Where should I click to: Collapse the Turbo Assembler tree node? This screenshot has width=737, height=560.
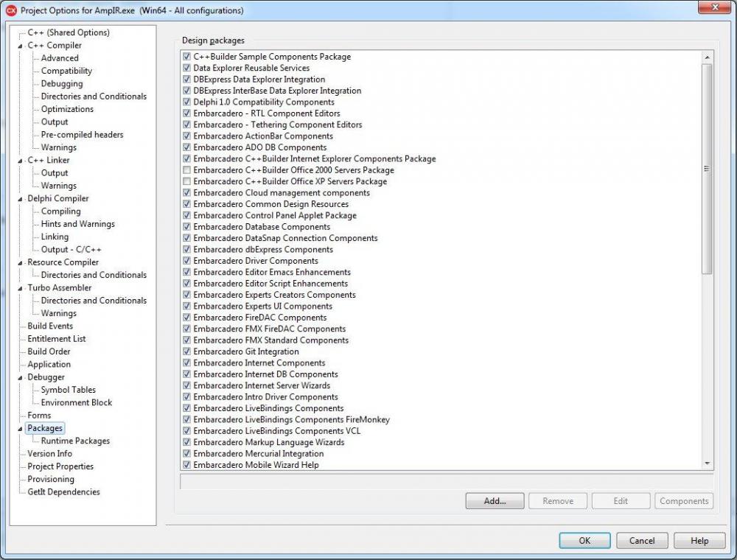[x=20, y=288]
